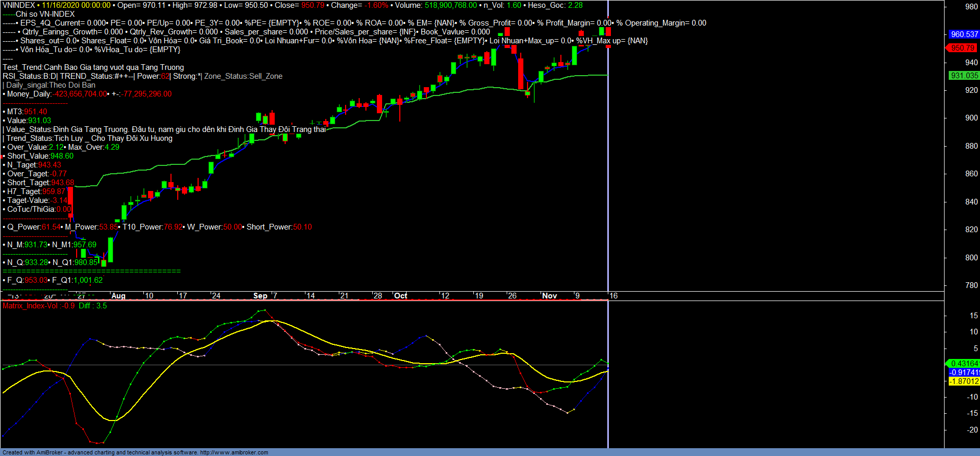Select the yellow -1.87012 indicator label

tap(964, 381)
